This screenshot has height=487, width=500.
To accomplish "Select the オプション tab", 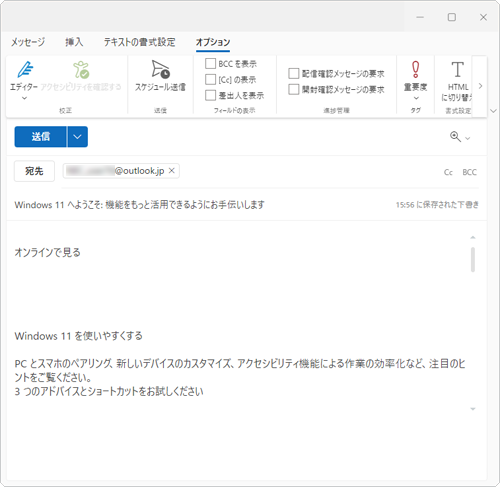I will [x=213, y=42].
